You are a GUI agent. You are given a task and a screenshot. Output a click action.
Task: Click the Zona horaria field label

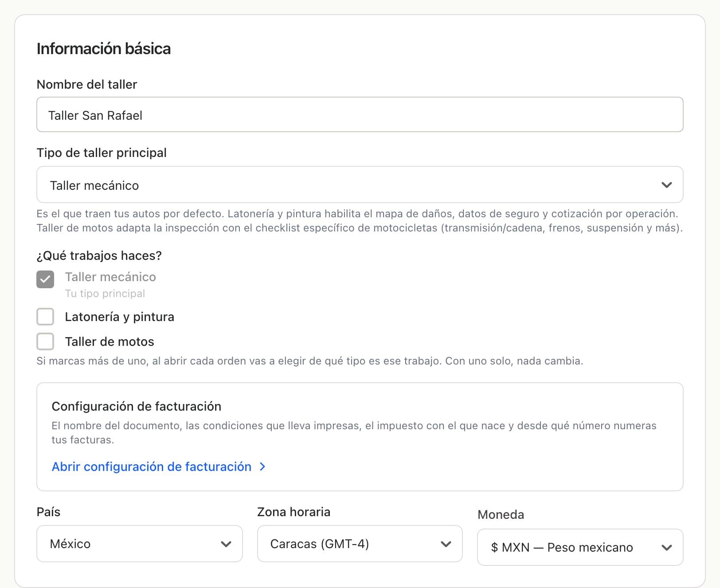pyautogui.click(x=293, y=512)
